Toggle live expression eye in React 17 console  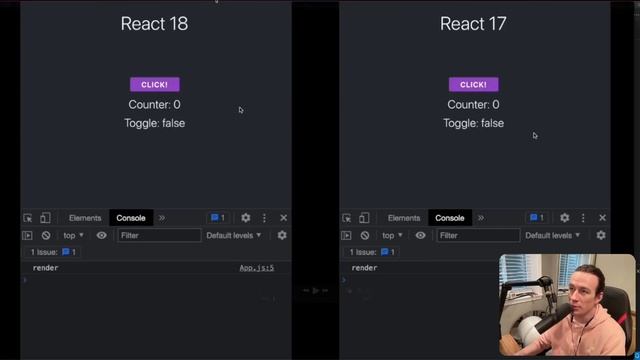tap(420, 236)
